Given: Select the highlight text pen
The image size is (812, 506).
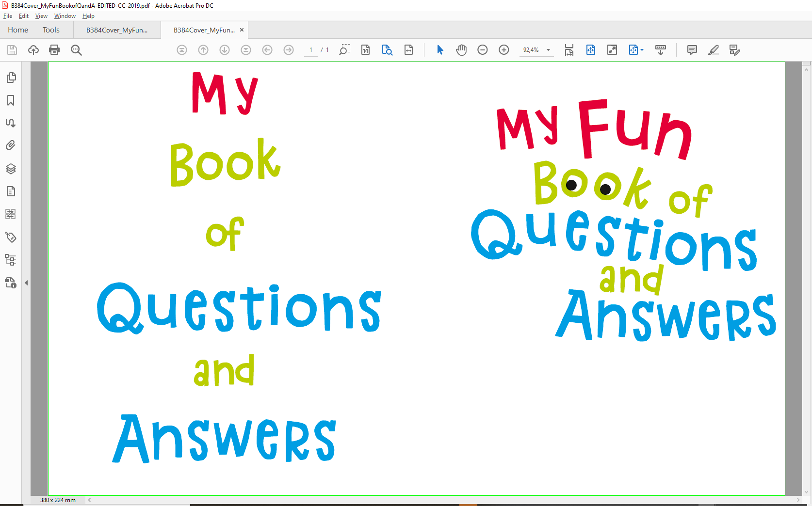Looking at the screenshot, I should 714,50.
